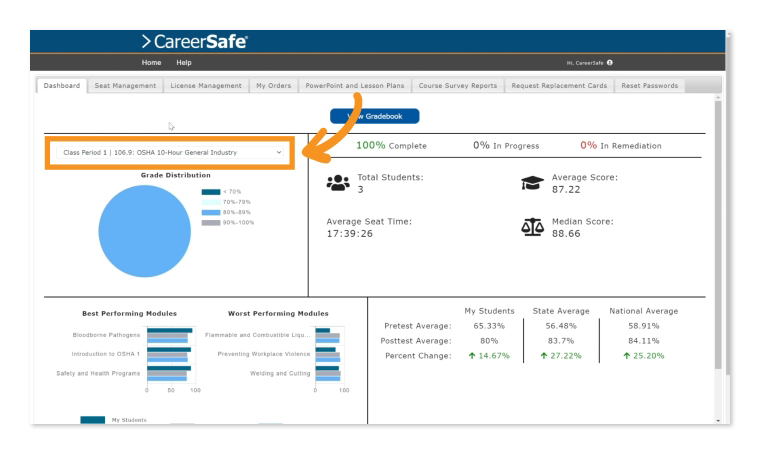The width and height of the screenshot is (760, 454).
Task: Click the Average Seat Time value 17:39:26
Action: [x=349, y=234]
